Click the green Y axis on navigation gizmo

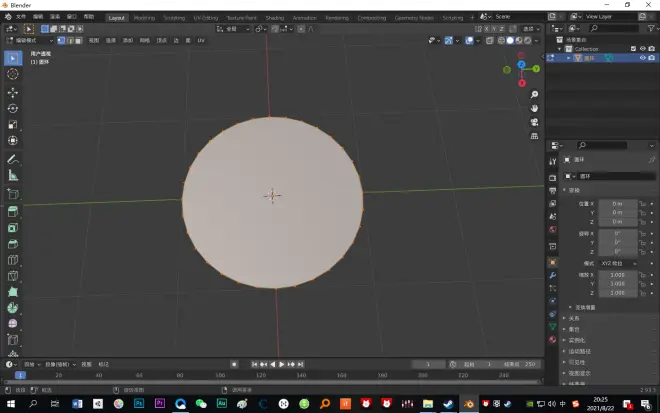point(536,68)
